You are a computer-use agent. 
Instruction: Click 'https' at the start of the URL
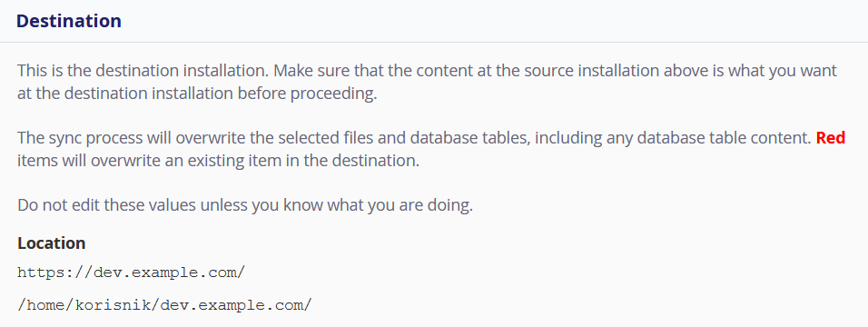36,272
